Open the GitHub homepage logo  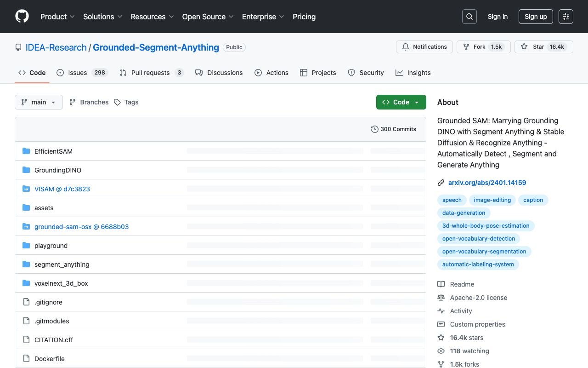point(22,17)
